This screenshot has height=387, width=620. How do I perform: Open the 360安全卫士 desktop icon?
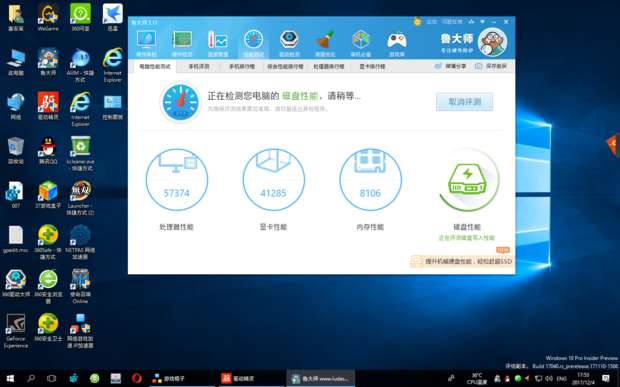(x=48, y=328)
